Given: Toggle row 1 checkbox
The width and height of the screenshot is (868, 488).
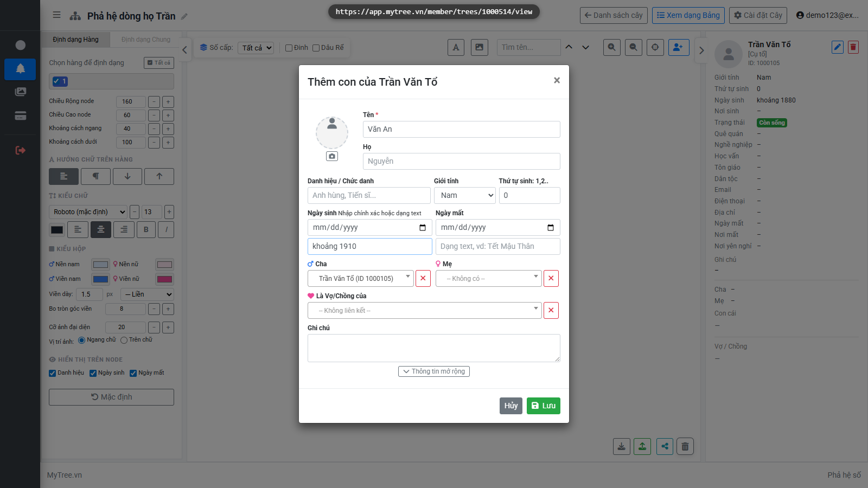Looking at the screenshot, I should (56, 81).
